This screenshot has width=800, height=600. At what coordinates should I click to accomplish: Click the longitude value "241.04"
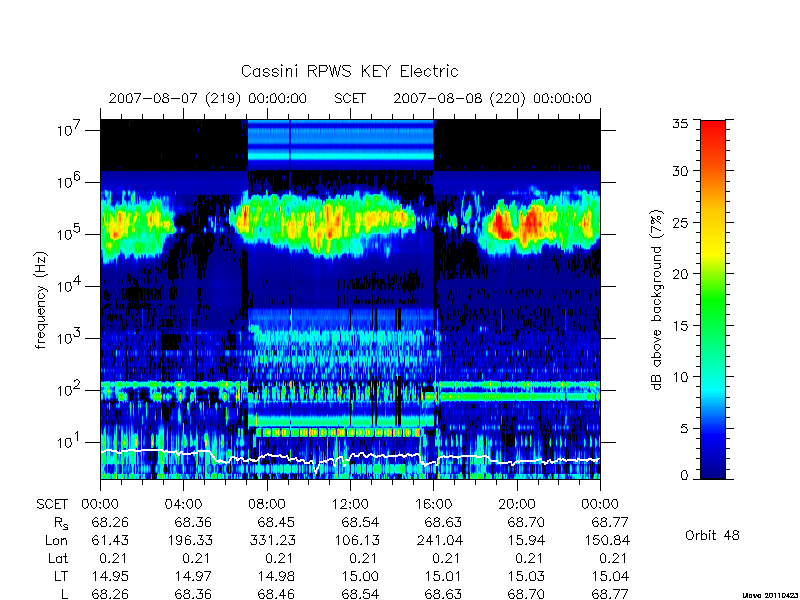coord(439,540)
